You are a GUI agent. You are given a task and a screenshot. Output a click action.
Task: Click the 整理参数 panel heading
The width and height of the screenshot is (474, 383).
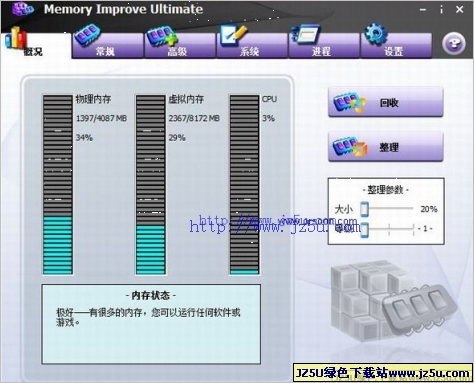pyautogui.click(x=386, y=190)
